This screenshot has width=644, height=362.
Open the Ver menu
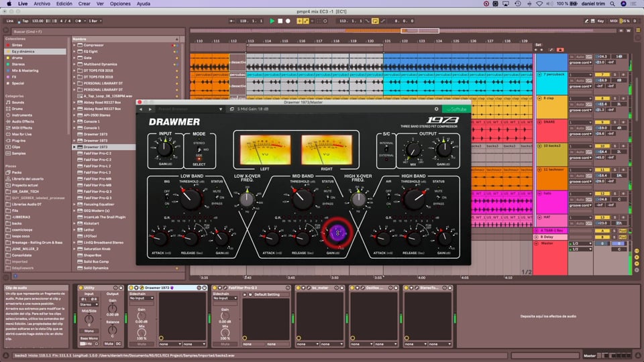(x=100, y=4)
